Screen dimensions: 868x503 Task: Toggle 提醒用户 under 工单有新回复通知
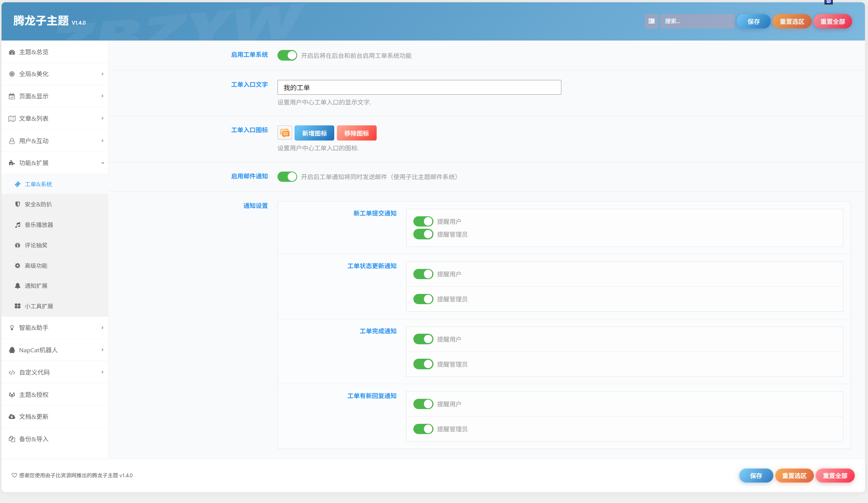pyautogui.click(x=423, y=404)
